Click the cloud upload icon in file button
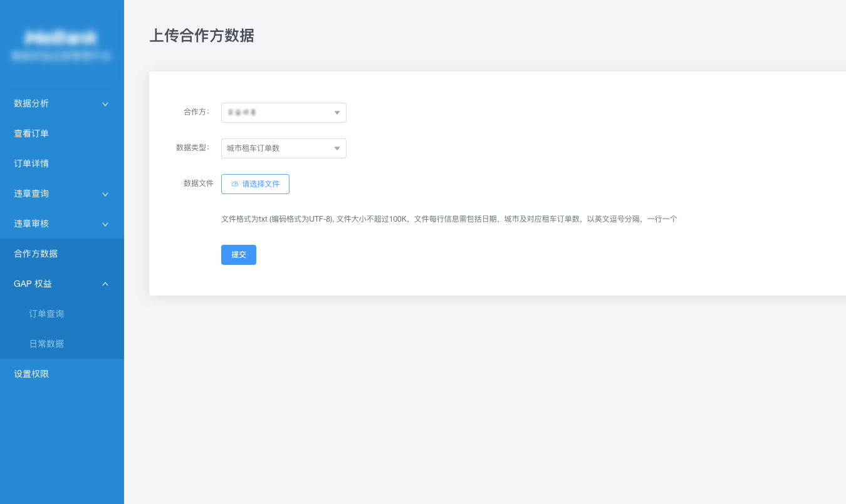Screen dimensions: 846x504 pos(235,184)
